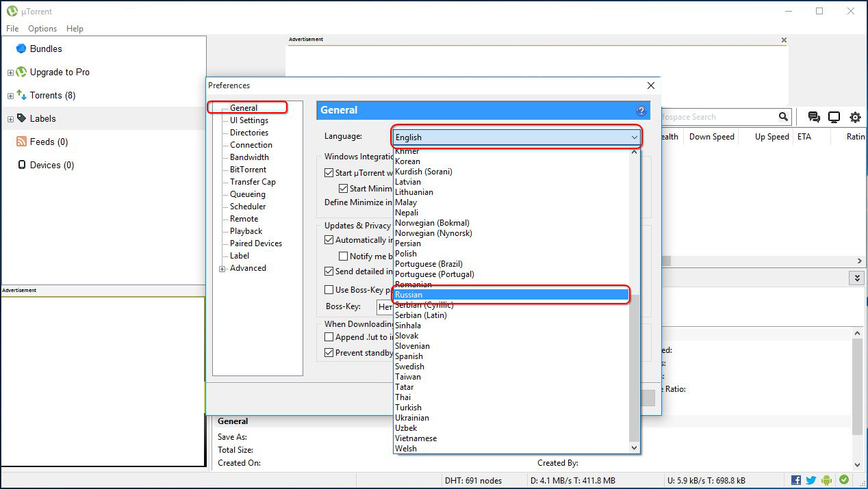Click the Twitter icon in status bar
The width and height of the screenshot is (868, 489).
coord(811,480)
